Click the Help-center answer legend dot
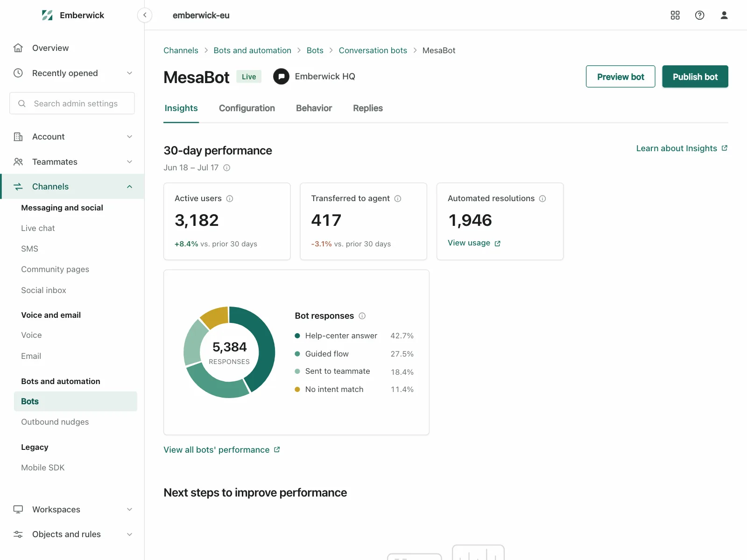 pos(297,336)
